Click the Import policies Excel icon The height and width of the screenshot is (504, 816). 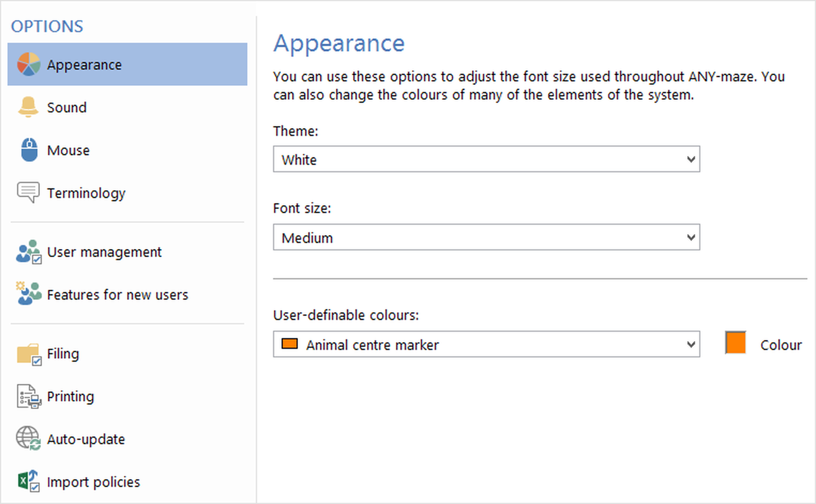[x=29, y=481]
